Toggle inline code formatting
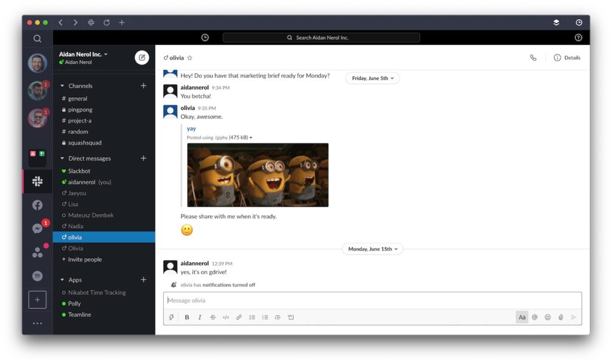The image size is (612, 364). point(226,317)
